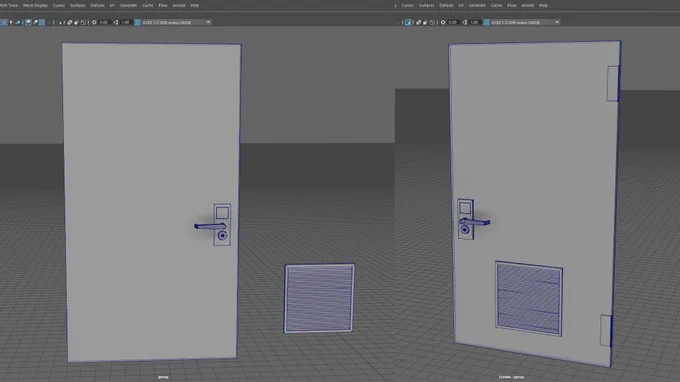
Task: Toggle X-Ray shading in the left viewport toolbar
Action: pos(69,22)
